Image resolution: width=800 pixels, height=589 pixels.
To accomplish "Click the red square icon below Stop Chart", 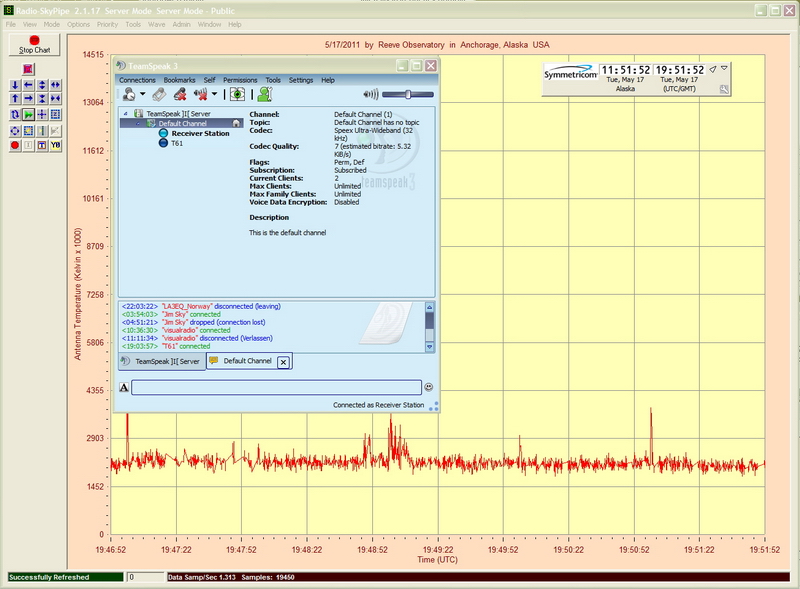I will point(28,69).
